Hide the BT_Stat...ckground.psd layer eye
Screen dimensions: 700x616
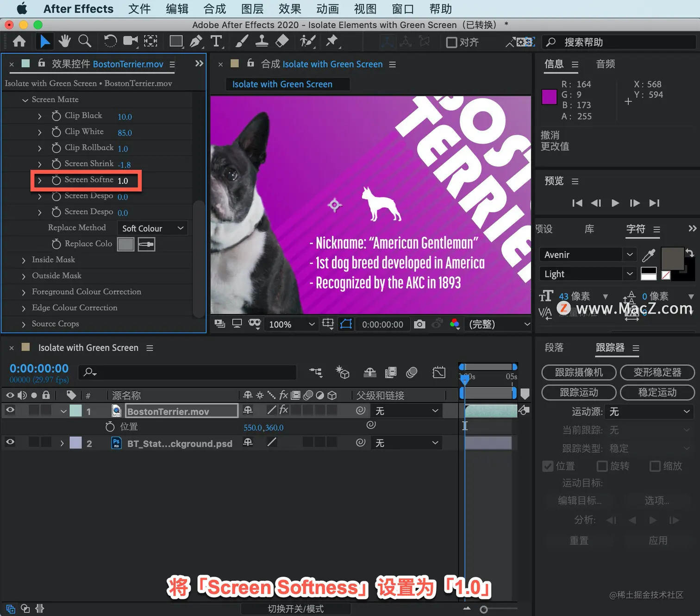pyautogui.click(x=10, y=442)
